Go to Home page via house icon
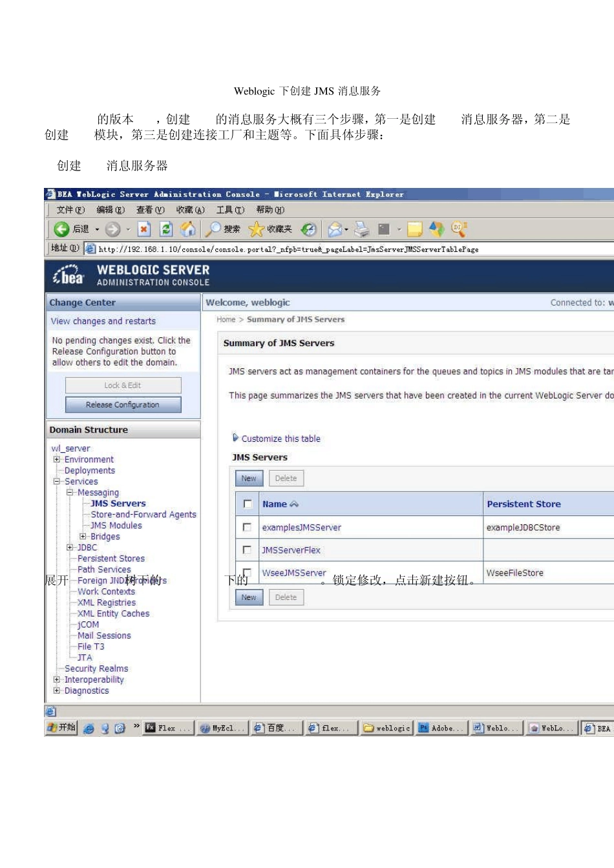The height and width of the screenshot is (868, 614). click(188, 229)
